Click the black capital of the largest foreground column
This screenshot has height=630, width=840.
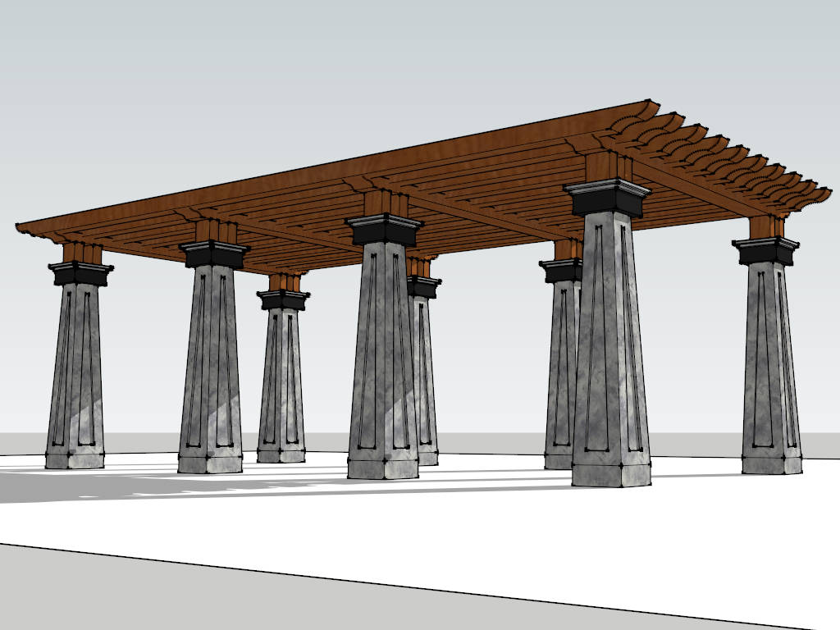pyautogui.click(x=607, y=199)
